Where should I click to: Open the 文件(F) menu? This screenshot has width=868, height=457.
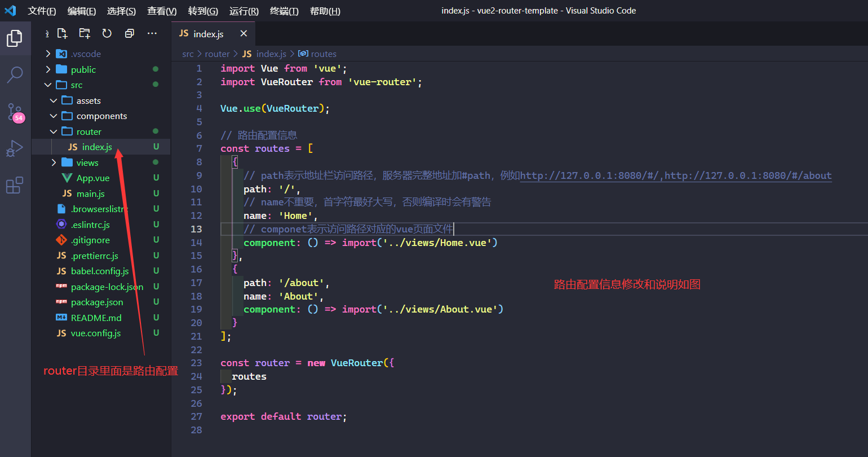pos(42,11)
